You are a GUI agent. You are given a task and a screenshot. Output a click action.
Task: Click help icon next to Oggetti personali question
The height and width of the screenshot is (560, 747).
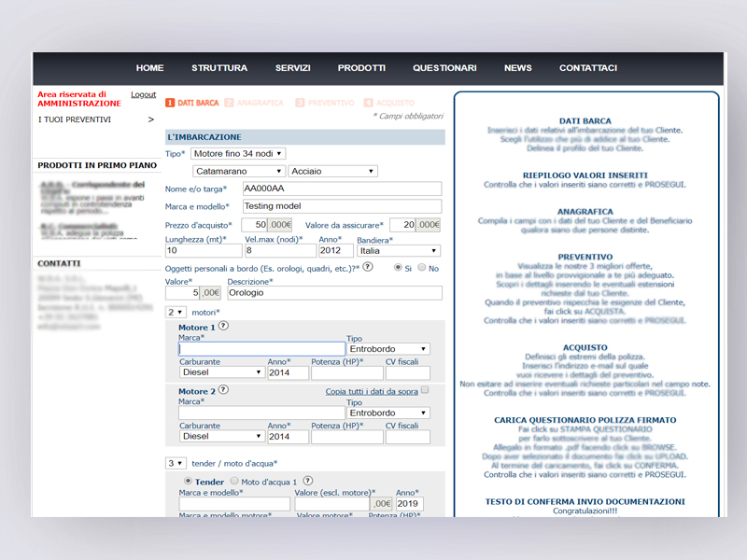coord(368,267)
